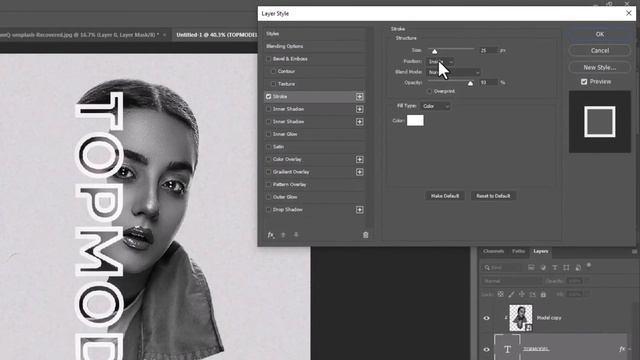Click the lock all padlock icon
Viewport: 640px width, 360px height.
tap(543, 294)
